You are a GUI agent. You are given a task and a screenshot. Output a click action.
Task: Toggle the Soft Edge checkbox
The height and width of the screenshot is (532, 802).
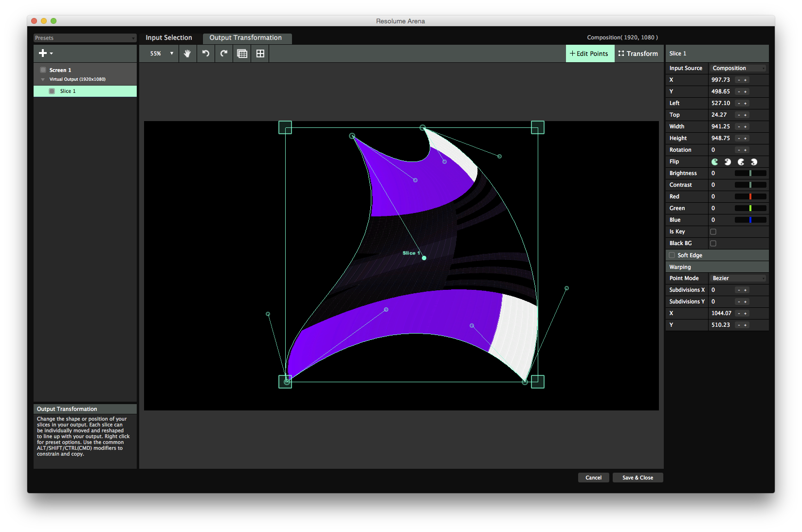pyautogui.click(x=672, y=255)
